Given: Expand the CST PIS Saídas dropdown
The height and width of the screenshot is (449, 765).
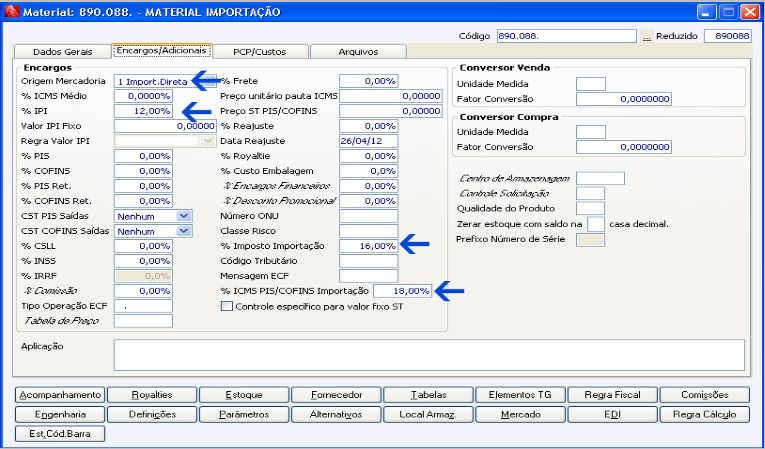Looking at the screenshot, I should [x=184, y=216].
